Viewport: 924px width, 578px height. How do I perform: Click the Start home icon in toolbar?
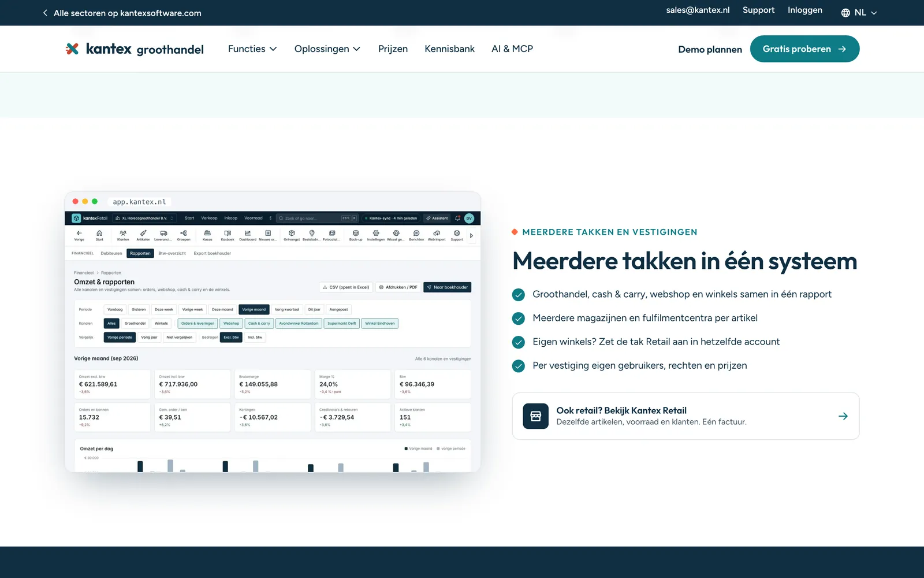pyautogui.click(x=99, y=235)
